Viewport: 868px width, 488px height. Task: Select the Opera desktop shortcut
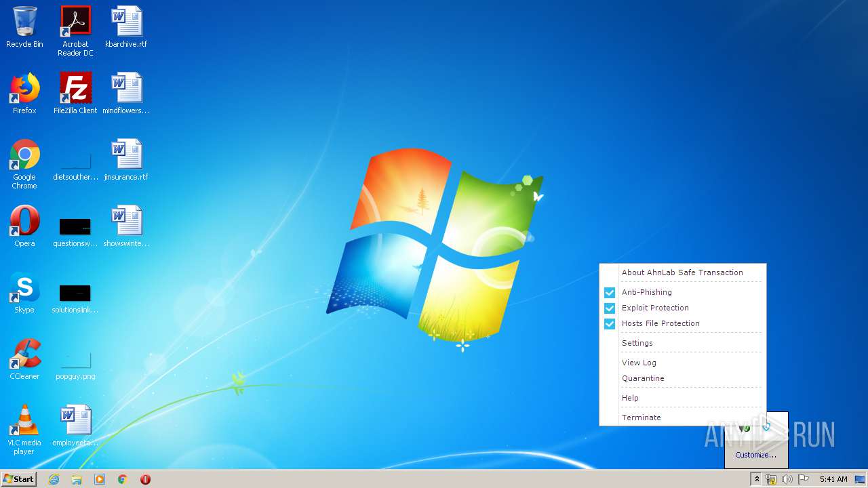[24, 226]
